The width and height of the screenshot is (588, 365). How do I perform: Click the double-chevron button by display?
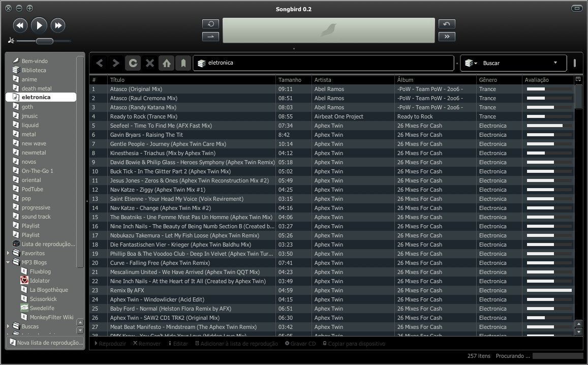coord(447,37)
